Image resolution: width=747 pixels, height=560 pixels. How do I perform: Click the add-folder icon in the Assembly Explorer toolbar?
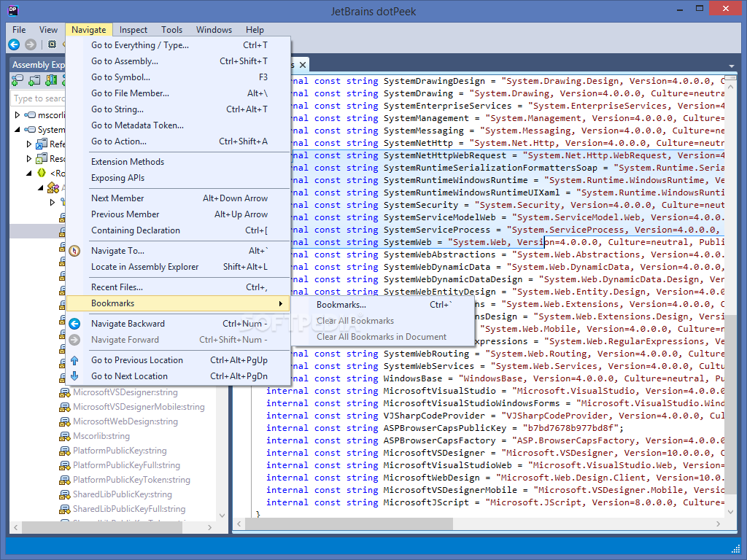pyautogui.click(x=35, y=80)
